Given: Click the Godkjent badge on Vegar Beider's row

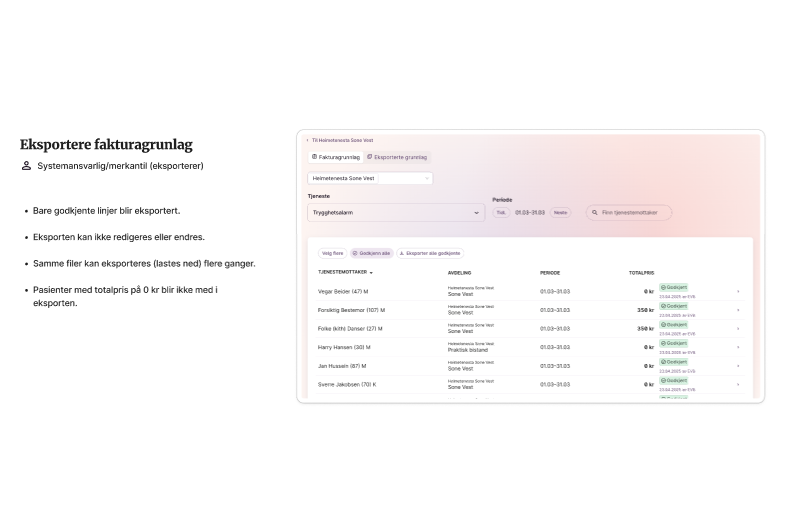Looking at the screenshot, I should pos(673,287).
